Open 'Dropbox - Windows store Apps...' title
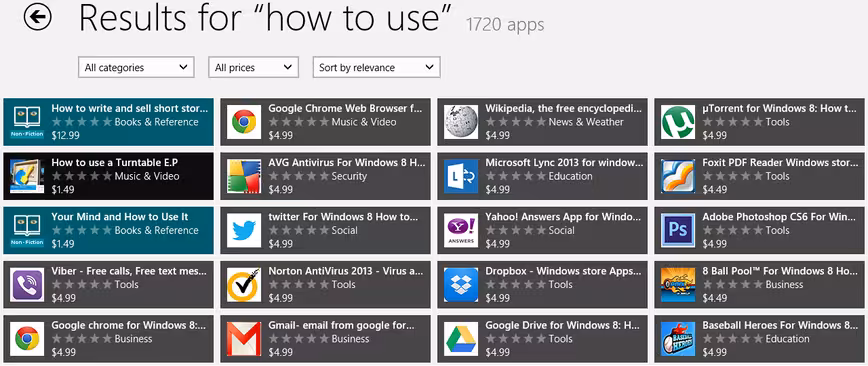Viewport: 868px width, 366px height. click(563, 271)
